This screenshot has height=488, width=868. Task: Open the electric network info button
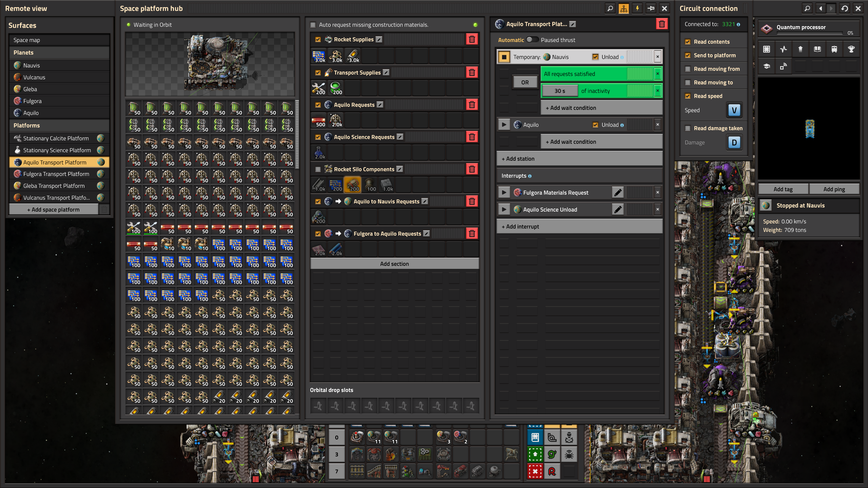tap(637, 8)
